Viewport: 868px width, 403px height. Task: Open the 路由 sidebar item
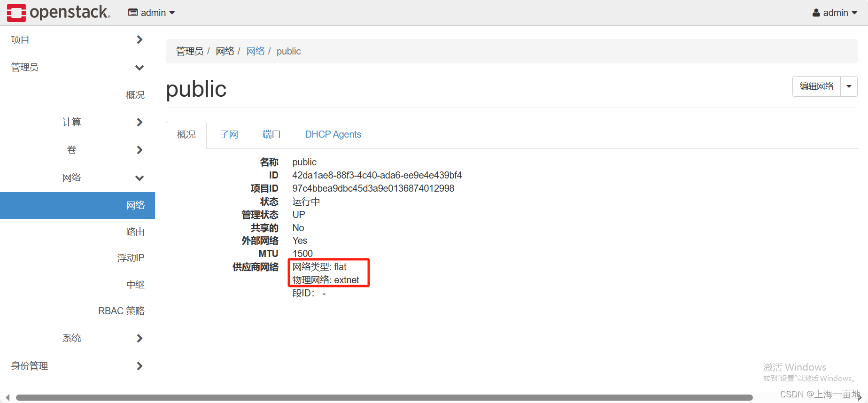click(x=135, y=232)
